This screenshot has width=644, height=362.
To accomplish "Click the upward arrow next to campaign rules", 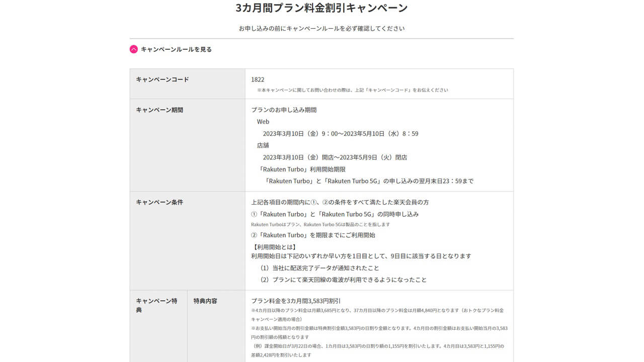I will pyautogui.click(x=133, y=49).
